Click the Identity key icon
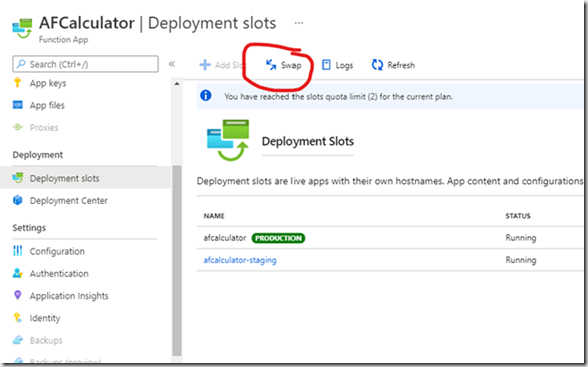 tap(18, 318)
